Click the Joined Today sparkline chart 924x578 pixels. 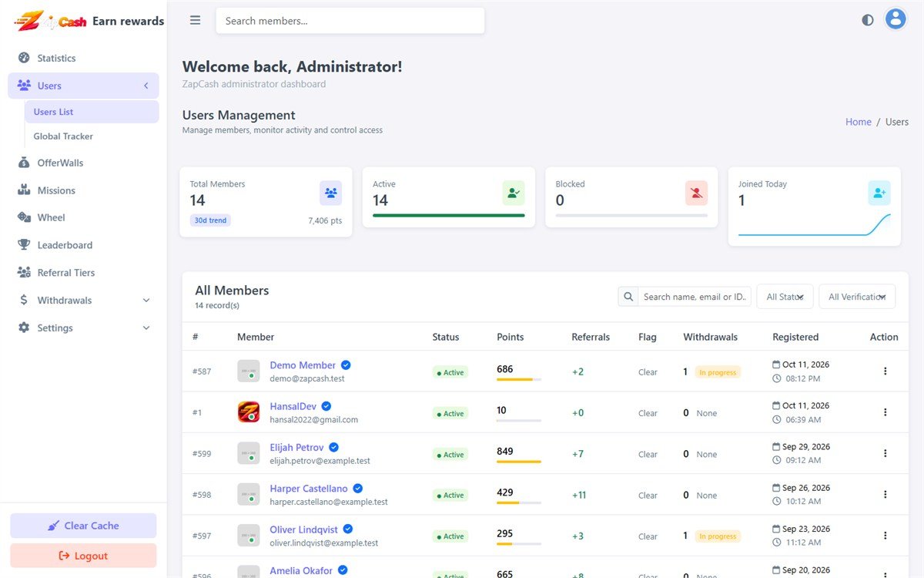[815, 224]
